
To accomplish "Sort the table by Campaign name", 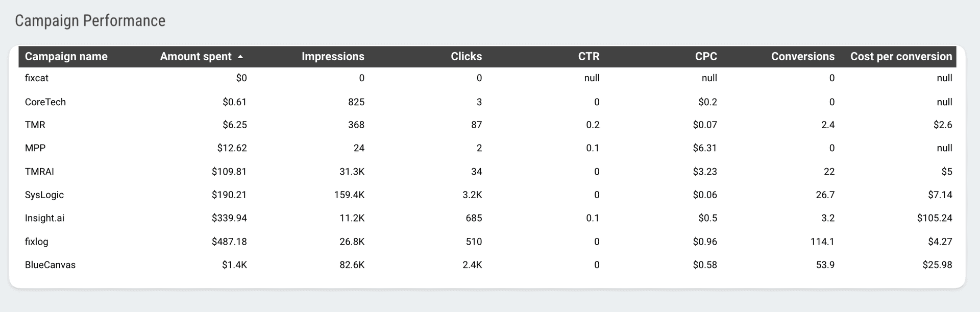I will [66, 57].
